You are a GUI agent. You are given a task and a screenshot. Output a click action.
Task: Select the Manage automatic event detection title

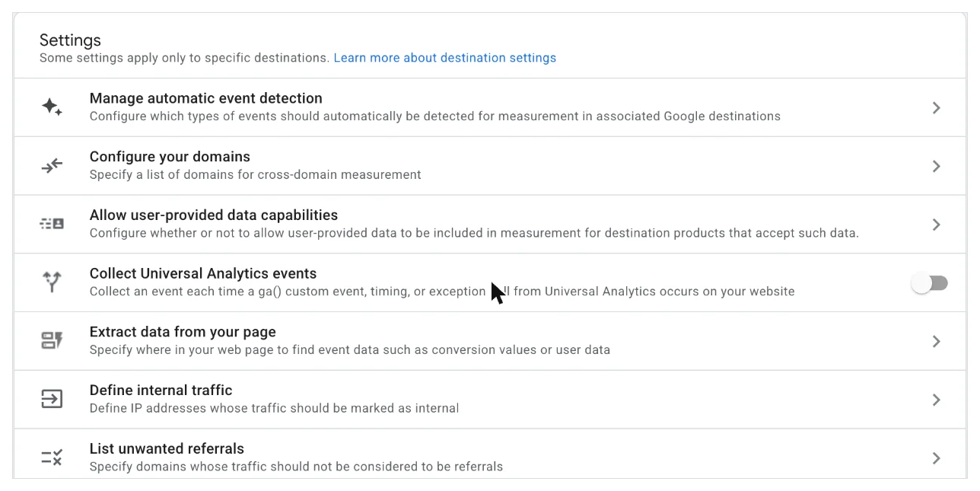pyautogui.click(x=206, y=98)
